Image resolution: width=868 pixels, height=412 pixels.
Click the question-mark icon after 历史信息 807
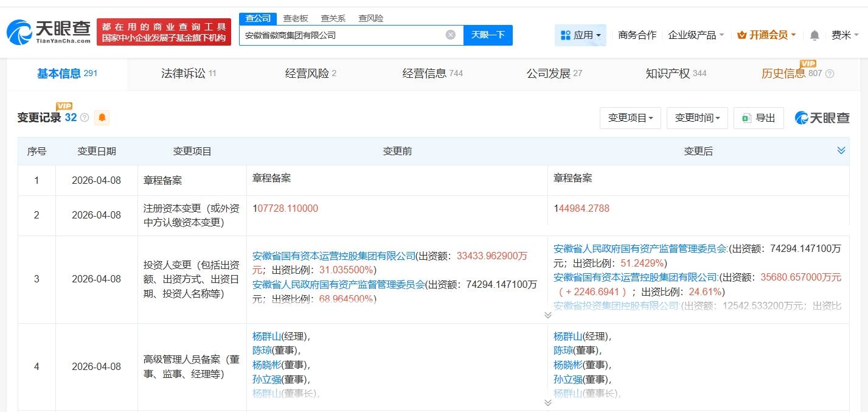830,74
